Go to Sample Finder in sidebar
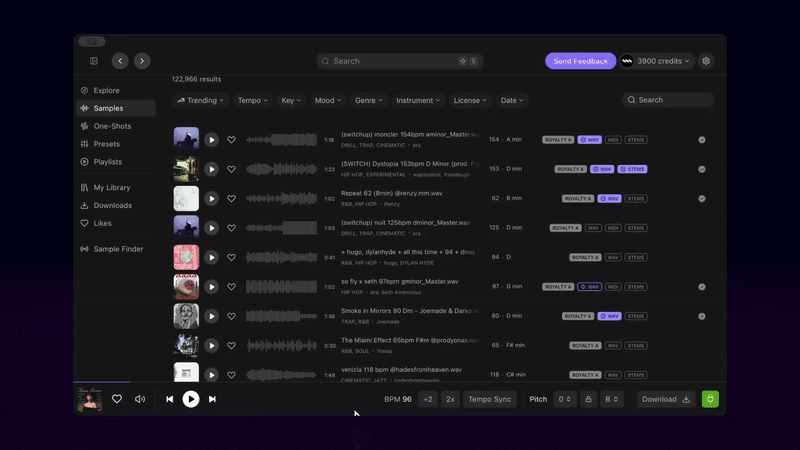Screen dimensions: 800x450 point(118,248)
